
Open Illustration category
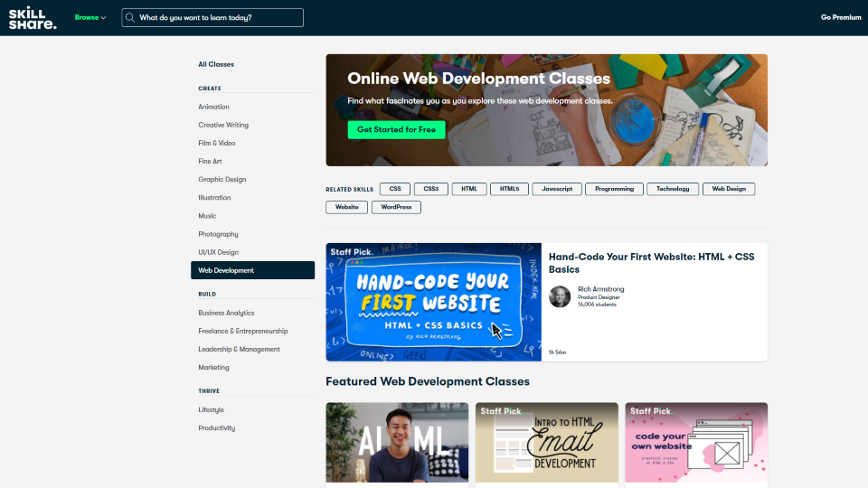214,198
